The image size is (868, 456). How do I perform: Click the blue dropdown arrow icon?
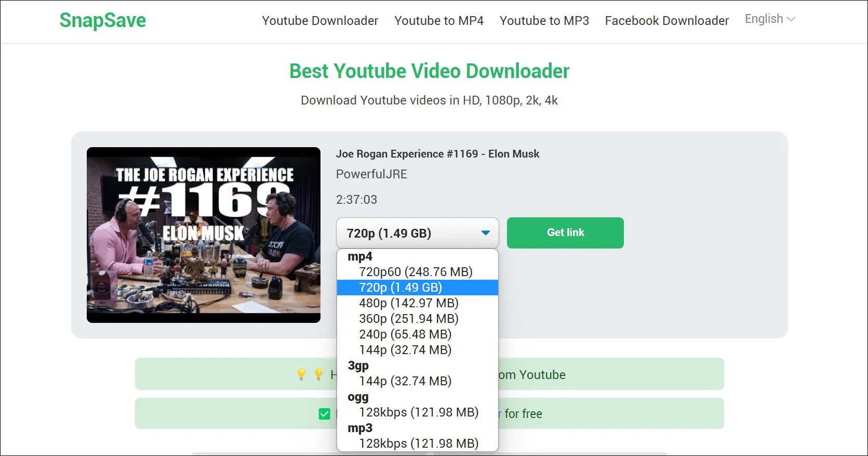pyautogui.click(x=486, y=233)
